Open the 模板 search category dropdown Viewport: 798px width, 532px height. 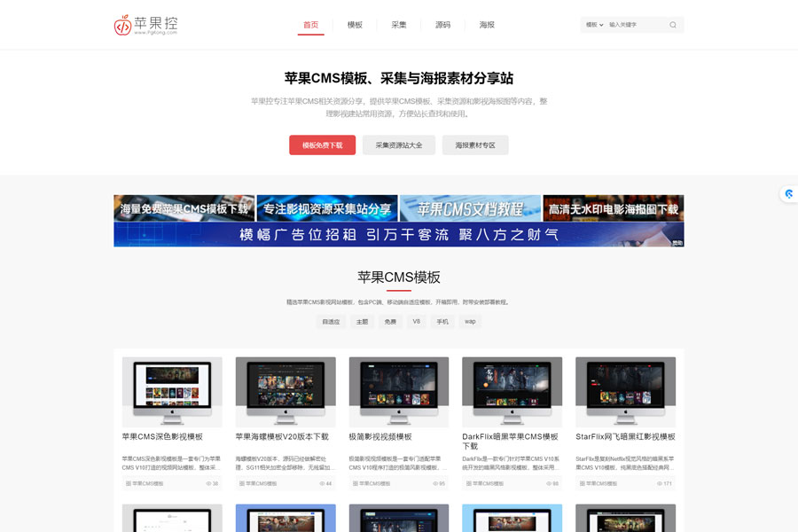pyautogui.click(x=594, y=25)
